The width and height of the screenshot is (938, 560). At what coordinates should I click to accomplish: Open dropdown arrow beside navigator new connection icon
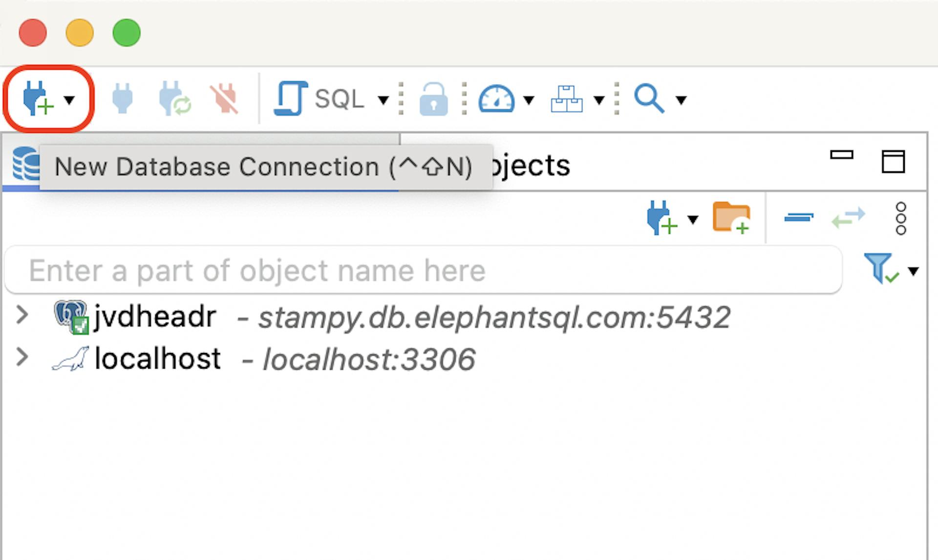(x=693, y=219)
